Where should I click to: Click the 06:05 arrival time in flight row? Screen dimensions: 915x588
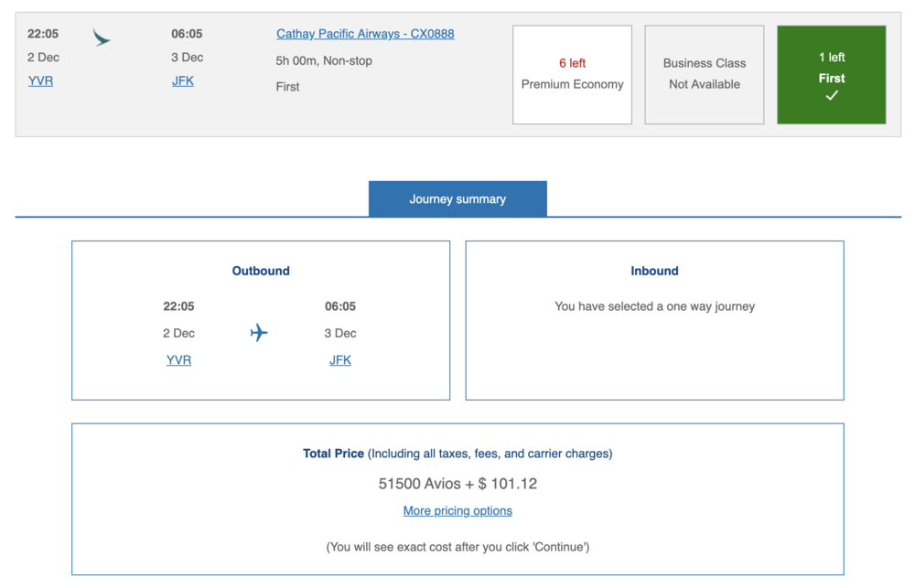pyautogui.click(x=187, y=34)
